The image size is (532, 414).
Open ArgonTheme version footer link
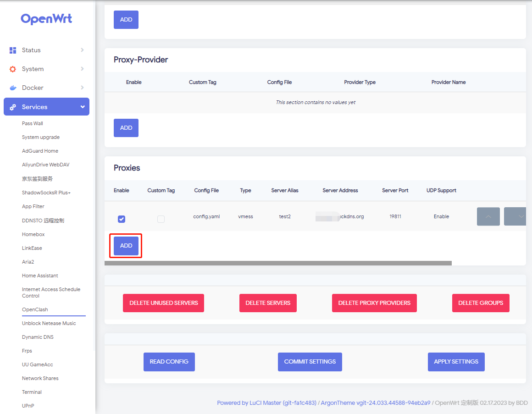(376, 403)
